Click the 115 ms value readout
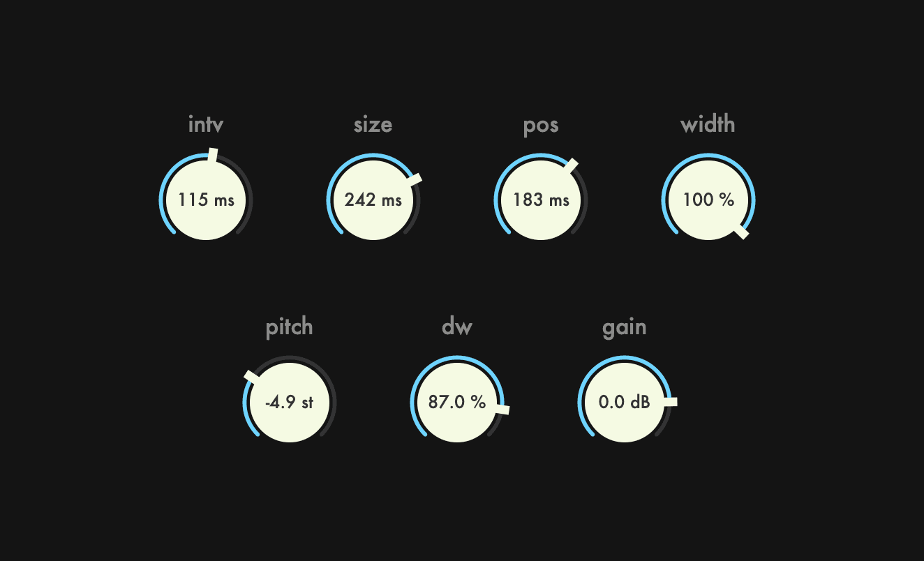924x561 pixels. 206,200
